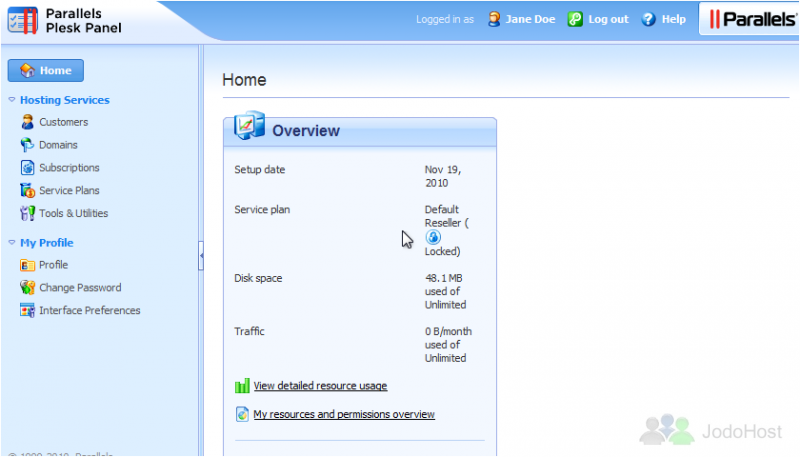
Task: Open View detailed resource usage link
Action: click(320, 386)
